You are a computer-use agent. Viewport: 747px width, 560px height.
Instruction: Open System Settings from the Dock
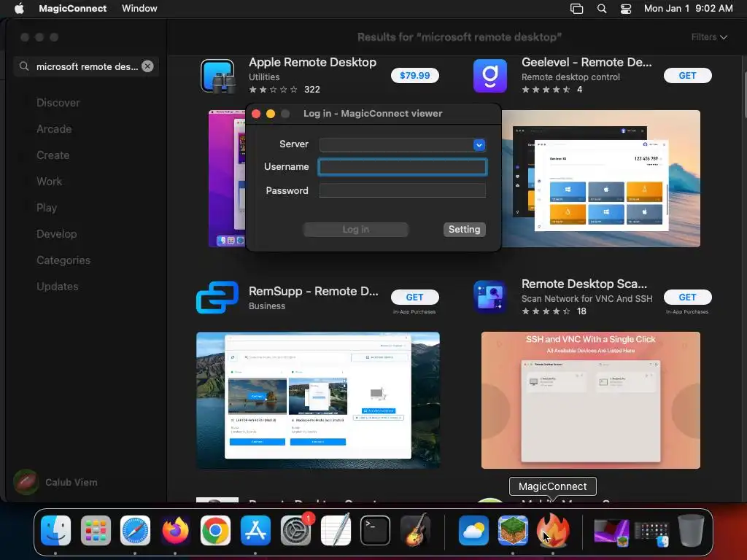[x=295, y=530]
